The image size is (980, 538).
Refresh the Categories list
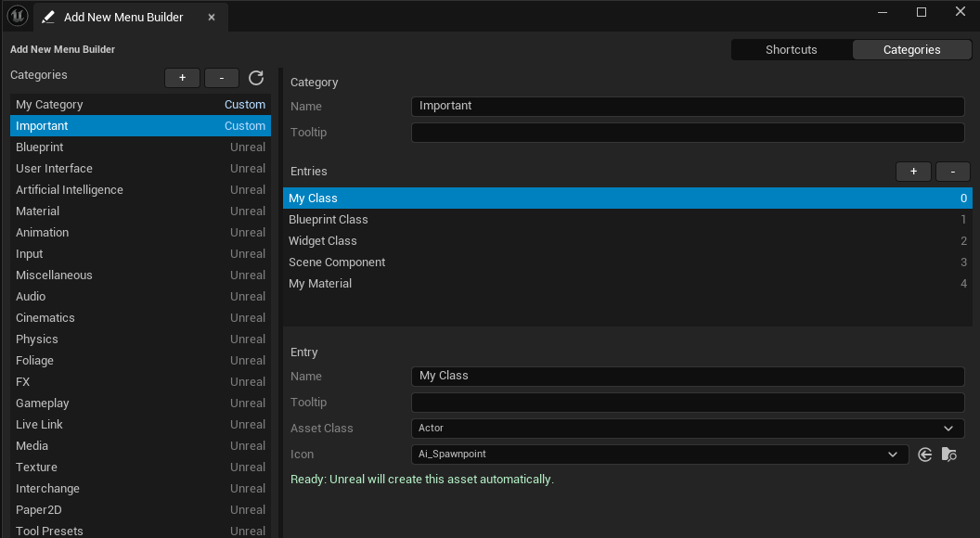coord(255,78)
